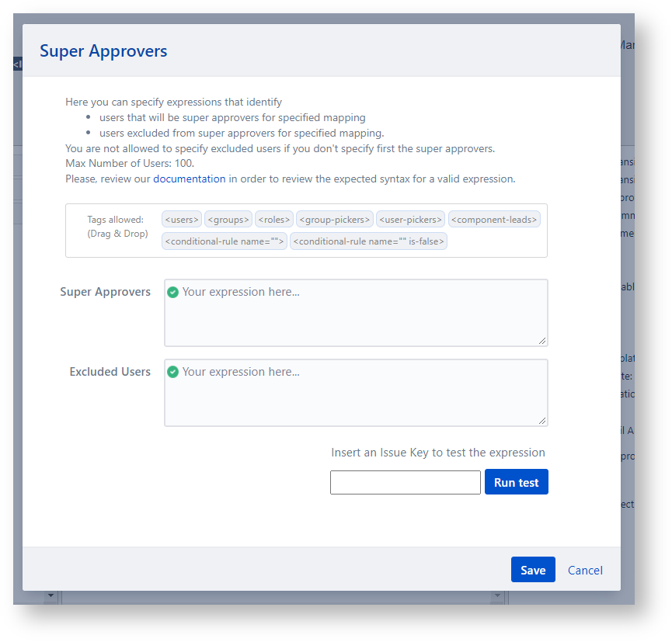Click the <roles> tag chip

(x=273, y=220)
